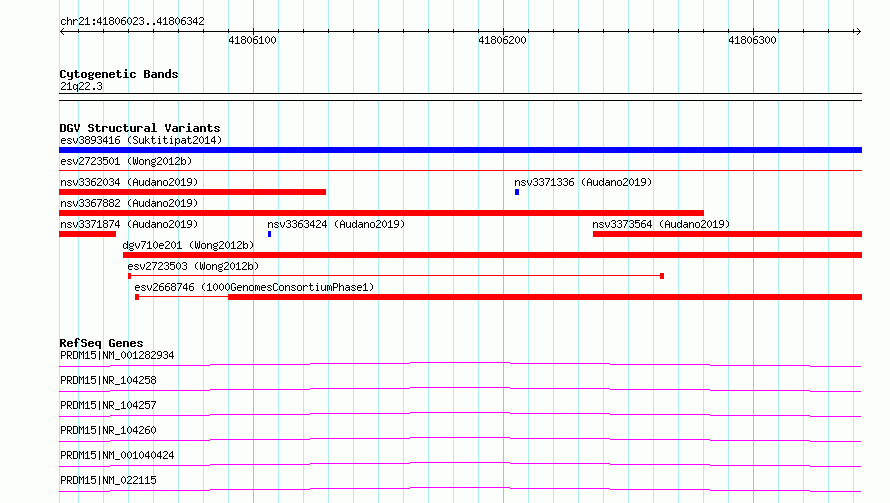This screenshot has height=503, width=890.
Task: Open gene PRDM15|NM_022115 label
Action: point(108,480)
